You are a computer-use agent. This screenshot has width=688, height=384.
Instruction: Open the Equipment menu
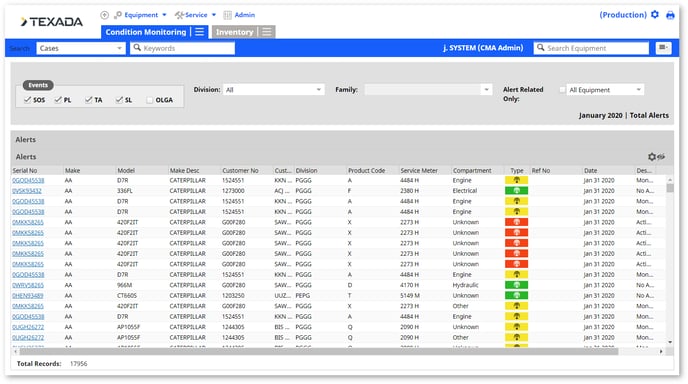(x=141, y=15)
